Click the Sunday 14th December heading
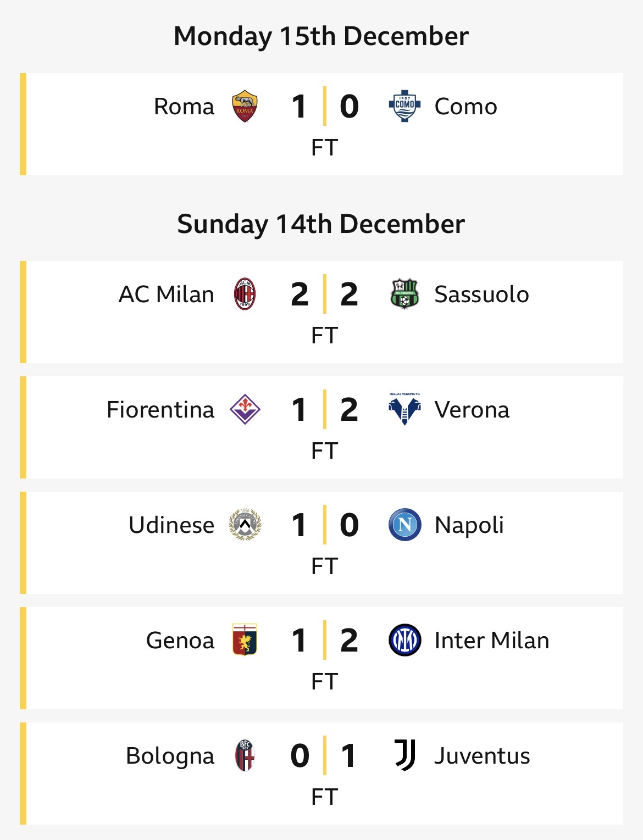The width and height of the screenshot is (643, 840). click(x=321, y=224)
